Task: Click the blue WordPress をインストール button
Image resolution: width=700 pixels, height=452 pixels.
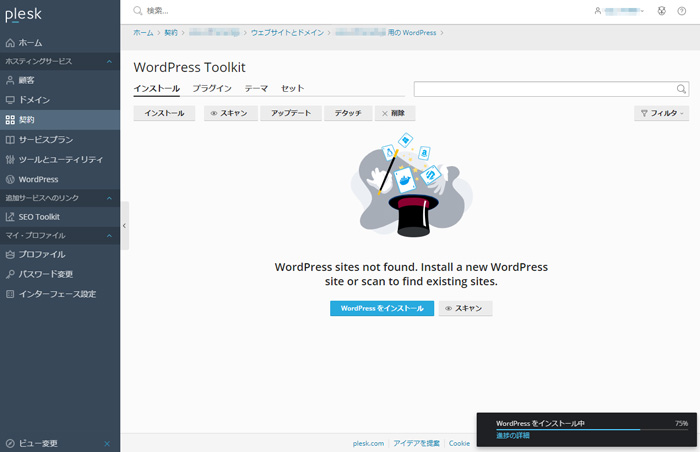Action: point(382,308)
